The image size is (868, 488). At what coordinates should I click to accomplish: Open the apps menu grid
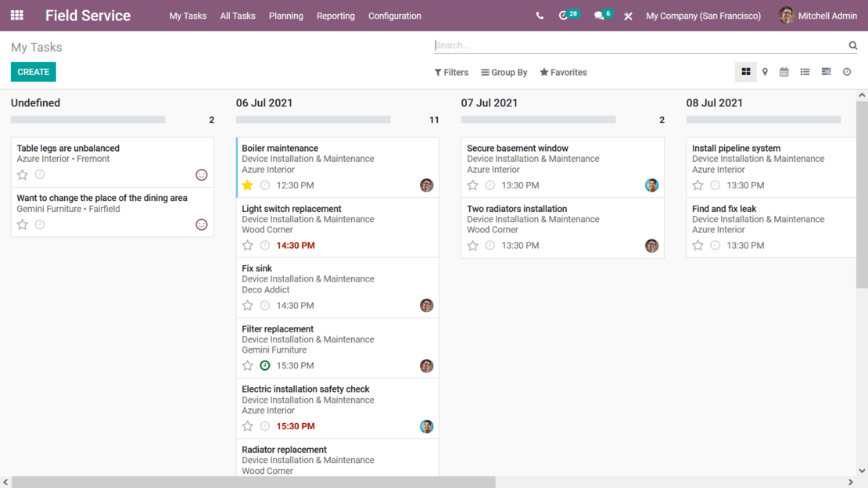pos(16,15)
